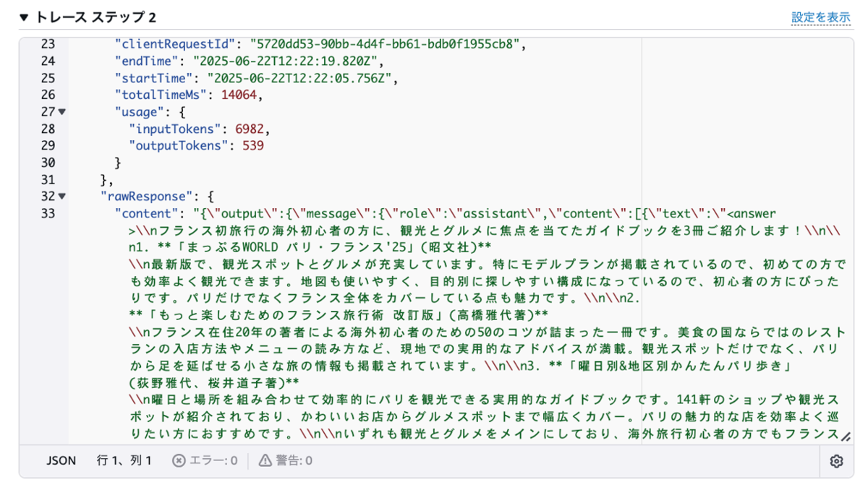
Task: Click the "startTime" key
Action: [153, 78]
